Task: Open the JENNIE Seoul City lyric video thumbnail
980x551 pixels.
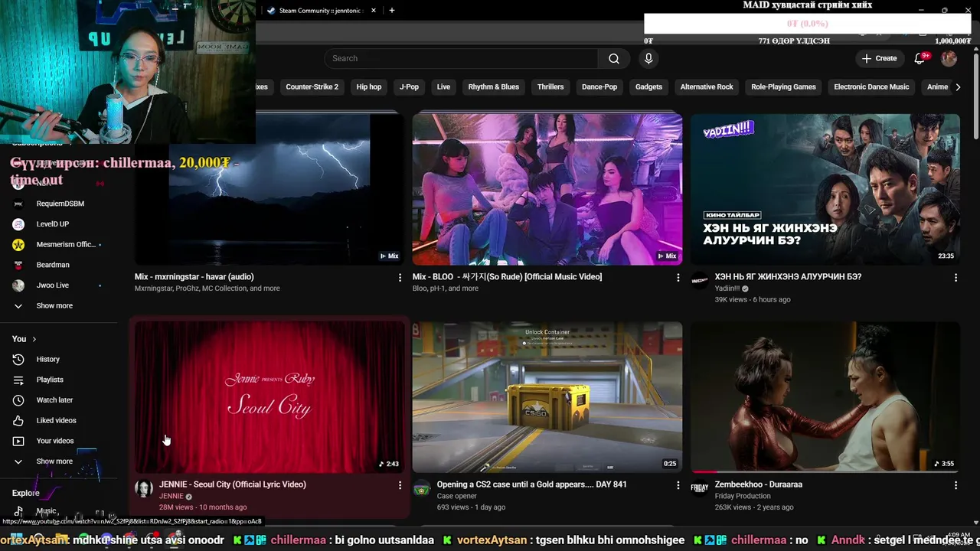Action: [x=269, y=396]
